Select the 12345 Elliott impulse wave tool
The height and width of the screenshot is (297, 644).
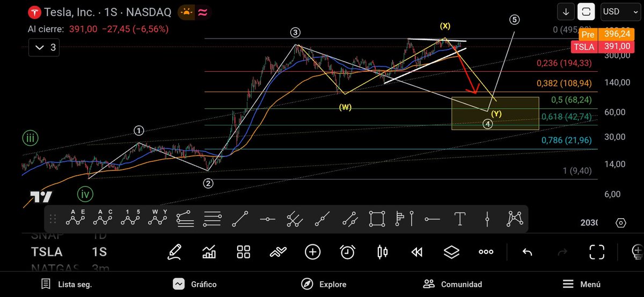pos(130,218)
